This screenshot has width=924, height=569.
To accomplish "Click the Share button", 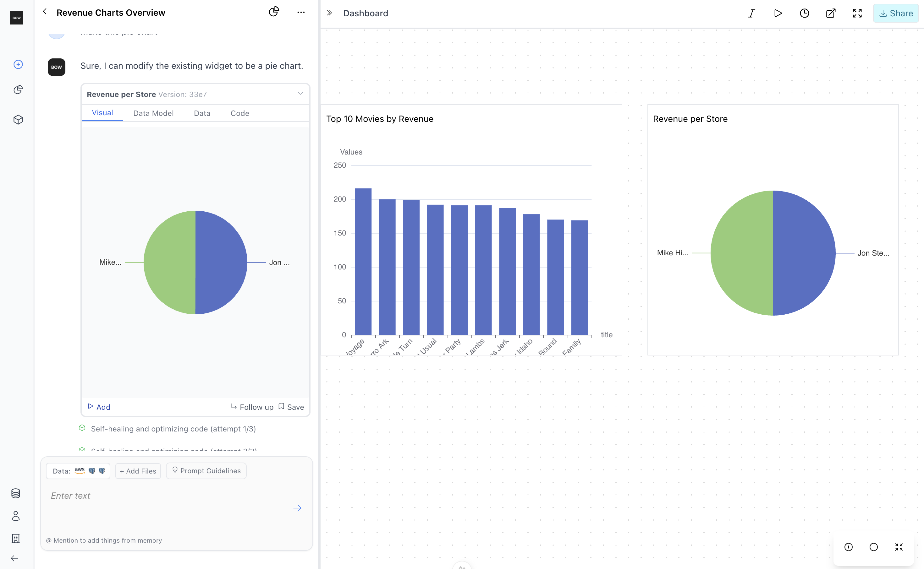I will [x=896, y=13].
